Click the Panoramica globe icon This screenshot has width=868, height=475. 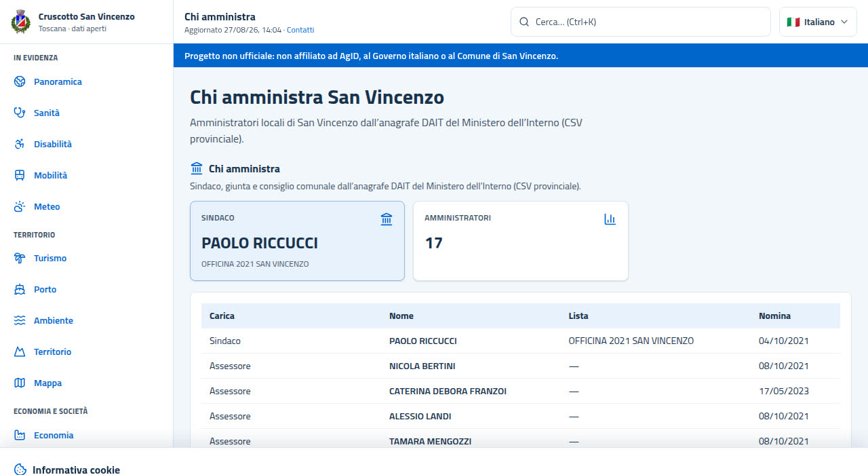tap(20, 82)
